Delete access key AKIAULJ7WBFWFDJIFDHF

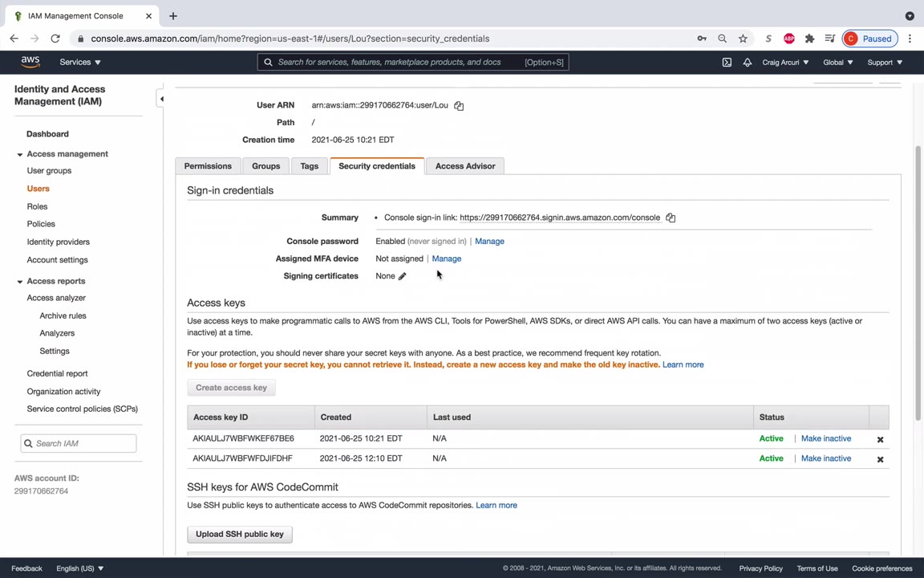[x=880, y=459]
